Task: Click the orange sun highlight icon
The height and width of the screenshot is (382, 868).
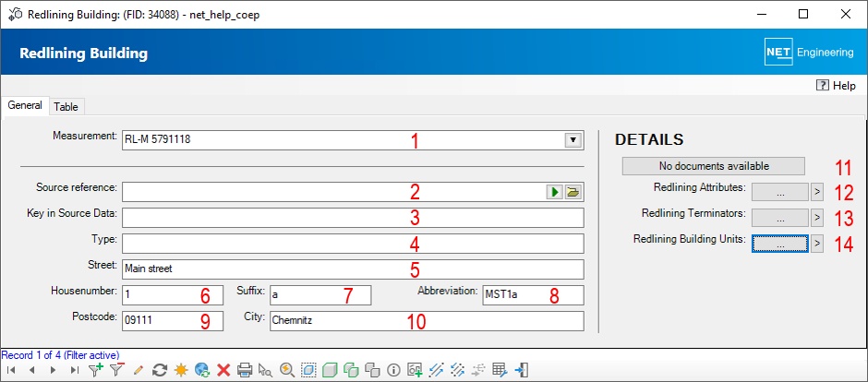Action: (x=180, y=370)
